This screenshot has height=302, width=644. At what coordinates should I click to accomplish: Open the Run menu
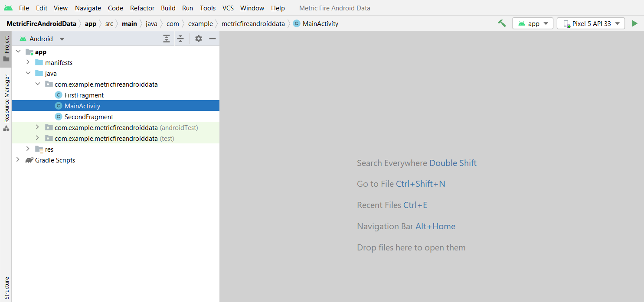pyautogui.click(x=187, y=8)
